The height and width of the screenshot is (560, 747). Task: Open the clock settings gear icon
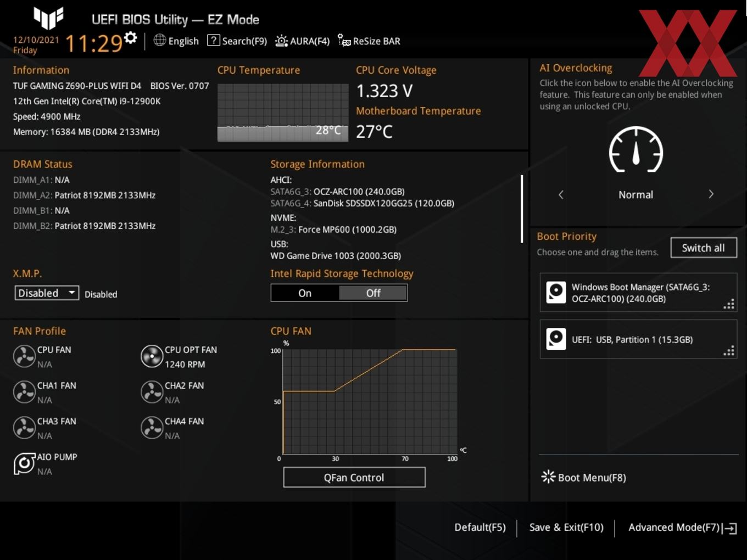pyautogui.click(x=130, y=37)
